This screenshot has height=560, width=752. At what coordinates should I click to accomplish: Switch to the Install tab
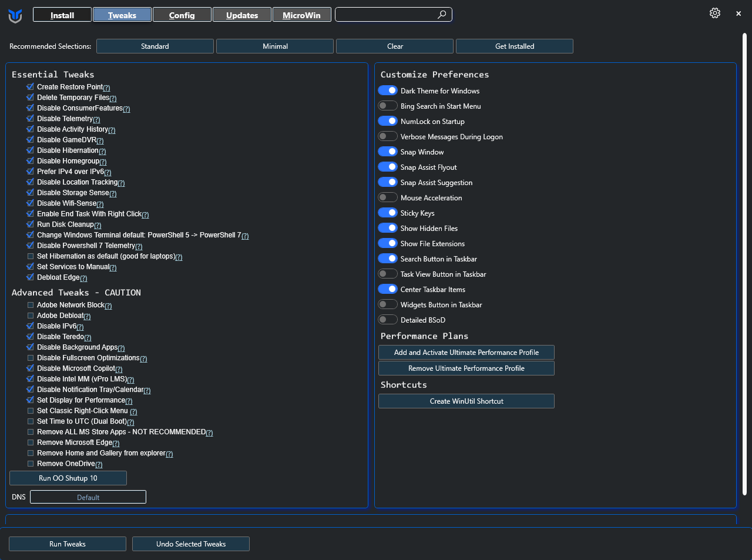coord(62,15)
